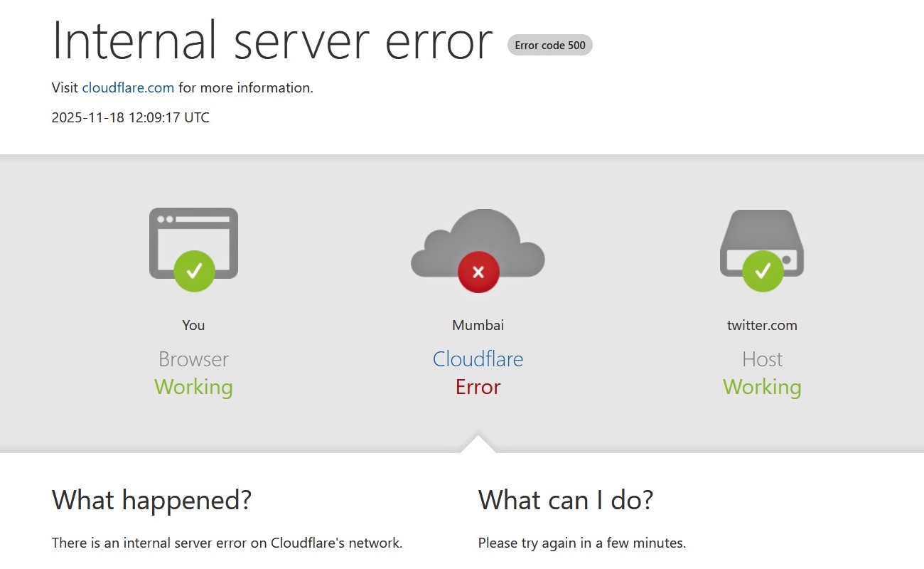Select the twitter.com hostname label
Screen dimensions: 924x569
pyautogui.click(x=762, y=325)
